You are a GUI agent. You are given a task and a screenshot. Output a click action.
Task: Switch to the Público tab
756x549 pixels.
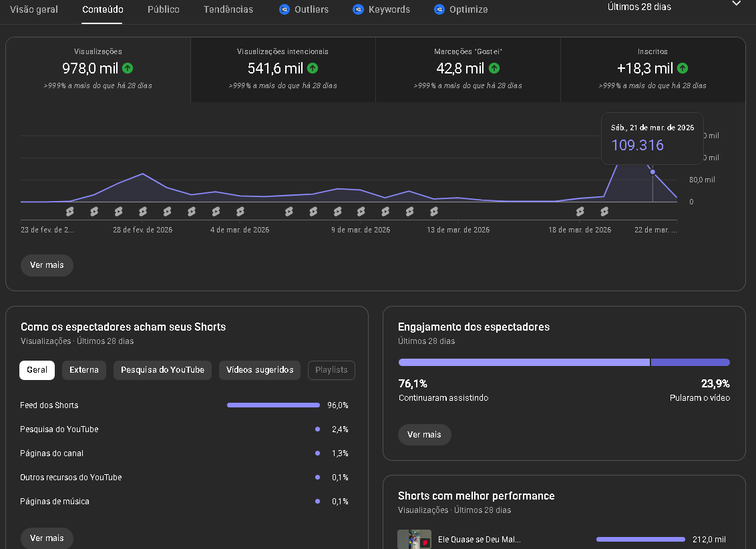pos(164,9)
